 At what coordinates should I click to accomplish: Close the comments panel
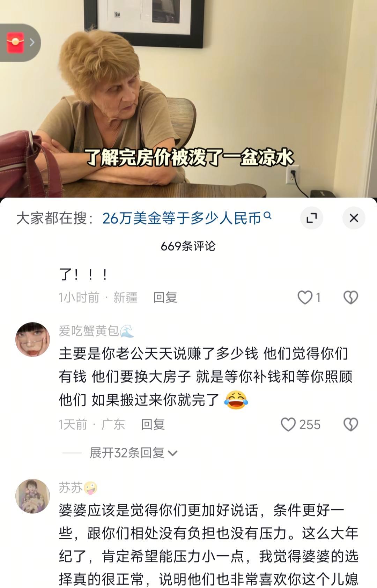pos(354,218)
